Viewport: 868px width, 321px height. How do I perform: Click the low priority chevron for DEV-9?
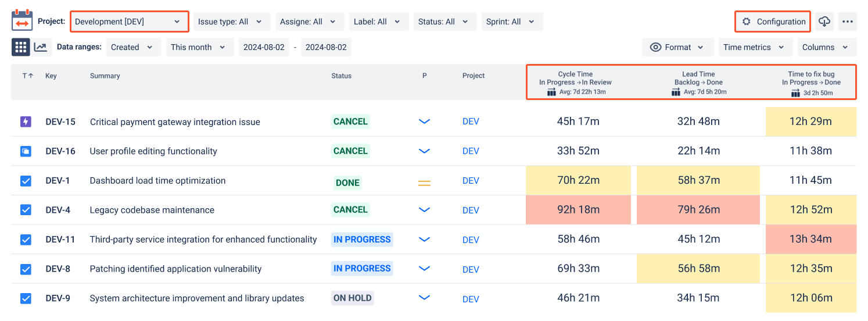point(424,298)
